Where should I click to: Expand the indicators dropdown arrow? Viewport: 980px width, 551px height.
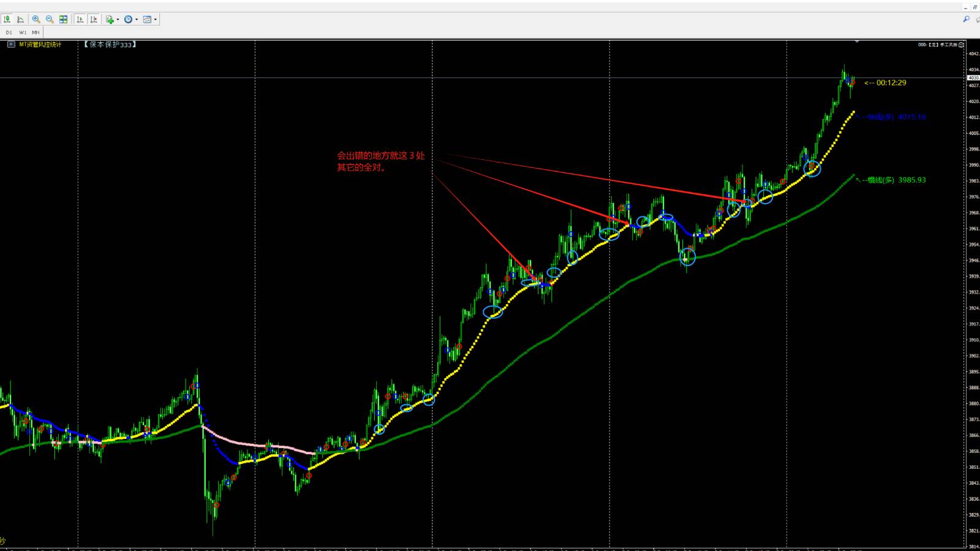click(x=118, y=20)
